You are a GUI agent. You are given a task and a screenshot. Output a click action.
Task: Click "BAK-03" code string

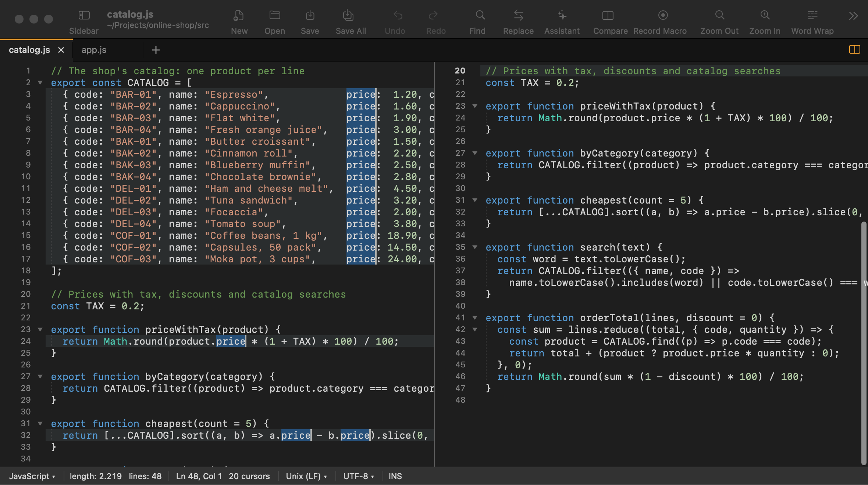(134, 165)
